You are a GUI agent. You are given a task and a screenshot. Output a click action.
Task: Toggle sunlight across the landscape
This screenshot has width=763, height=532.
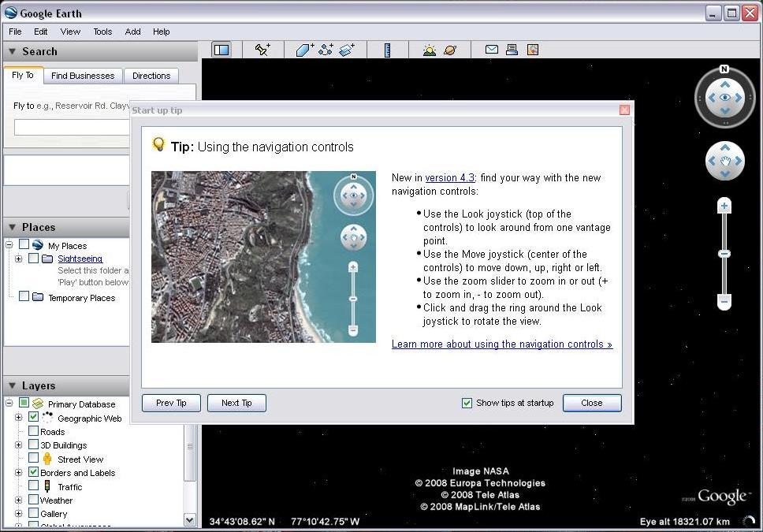coord(428,50)
